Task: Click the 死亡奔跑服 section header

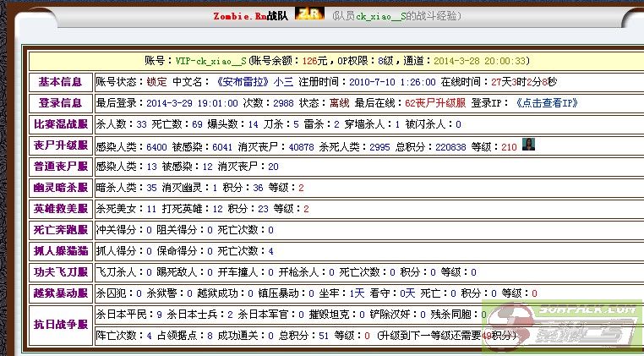Action: [x=60, y=230]
